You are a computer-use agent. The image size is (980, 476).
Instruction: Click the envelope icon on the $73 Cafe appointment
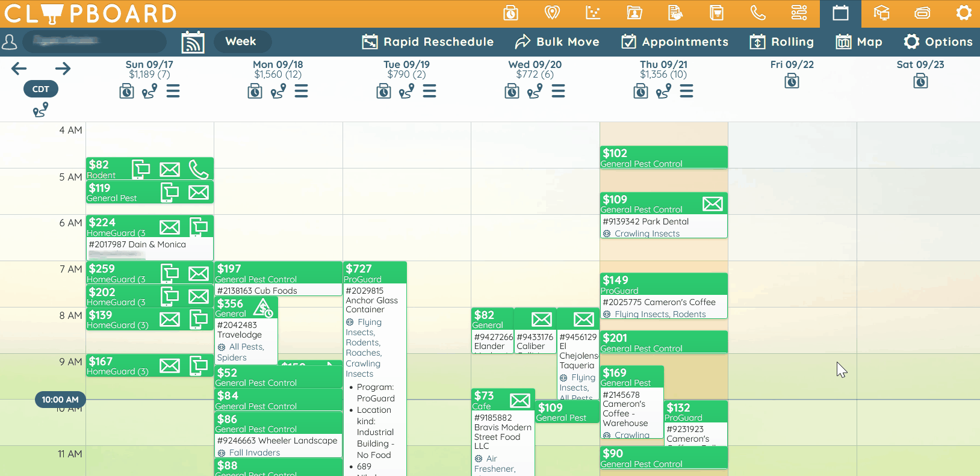[x=520, y=400]
